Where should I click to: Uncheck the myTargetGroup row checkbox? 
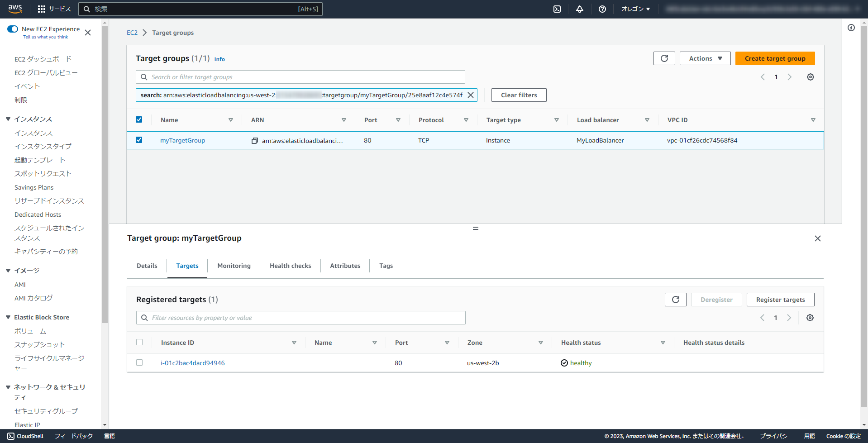(x=139, y=140)
